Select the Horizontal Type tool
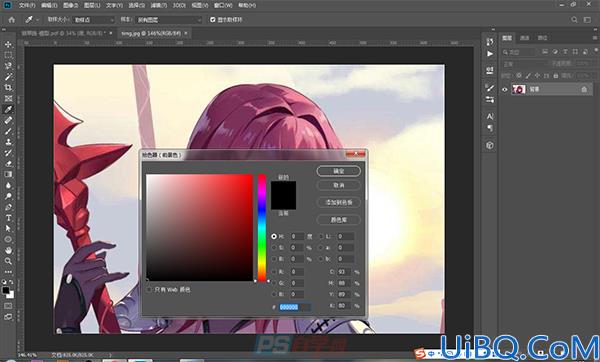 (8, 218)
